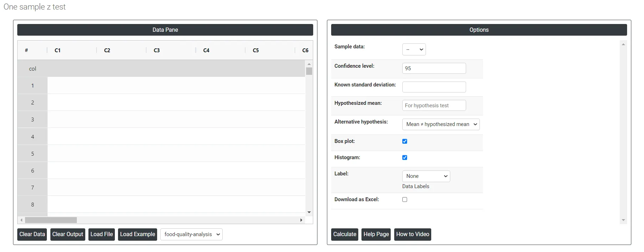
Task: Select row number 3
Action: (32, 120)
